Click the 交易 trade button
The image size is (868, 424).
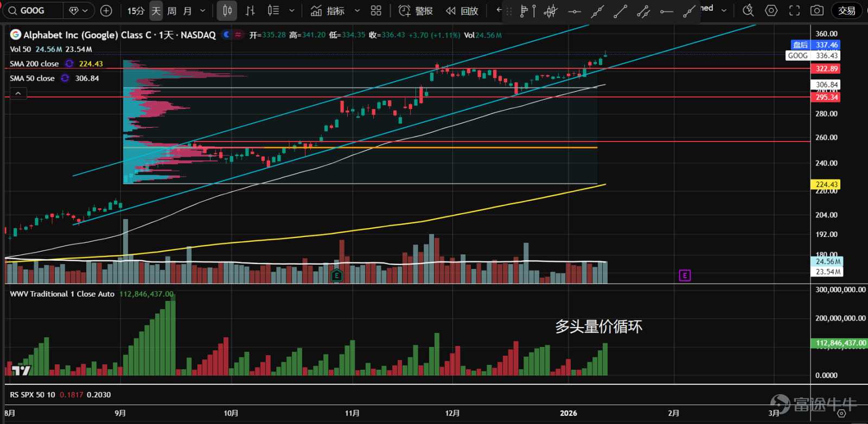pos(846,10)
